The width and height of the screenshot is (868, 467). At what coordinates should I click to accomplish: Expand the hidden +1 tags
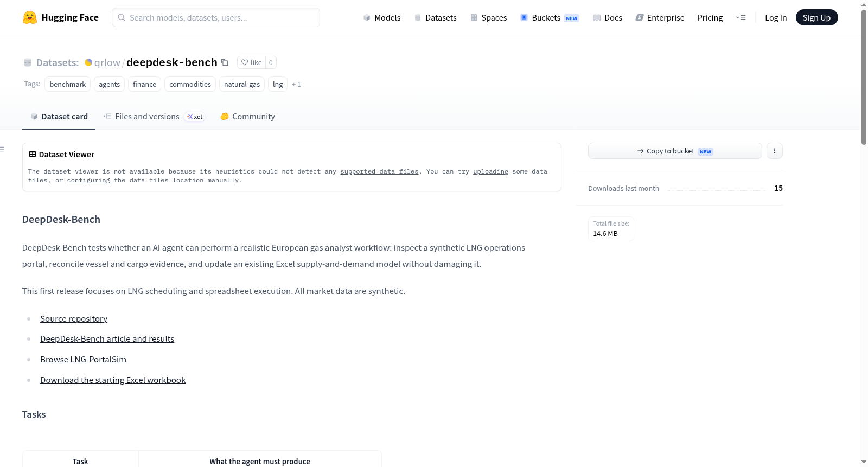tap(296, 84)
